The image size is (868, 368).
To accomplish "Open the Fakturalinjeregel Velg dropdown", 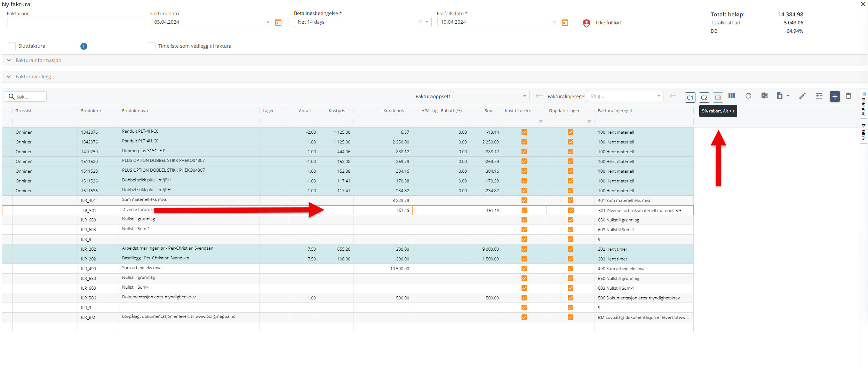I will point(625,96).
